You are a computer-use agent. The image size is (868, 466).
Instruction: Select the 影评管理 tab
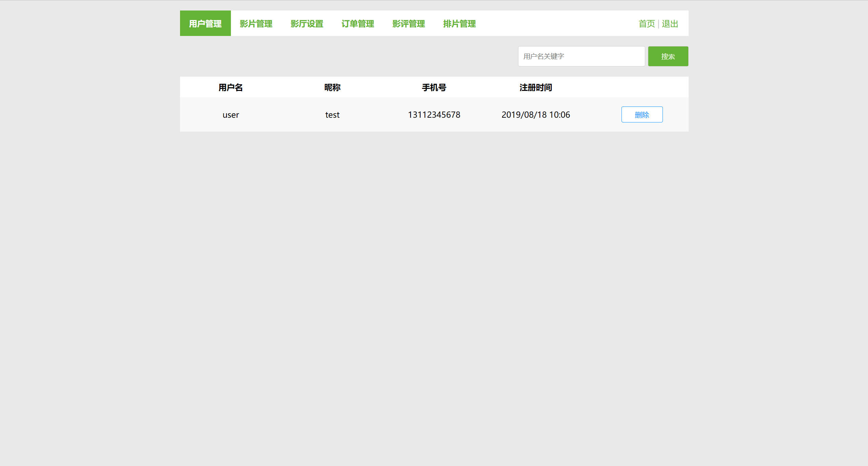tap(409, 23)
